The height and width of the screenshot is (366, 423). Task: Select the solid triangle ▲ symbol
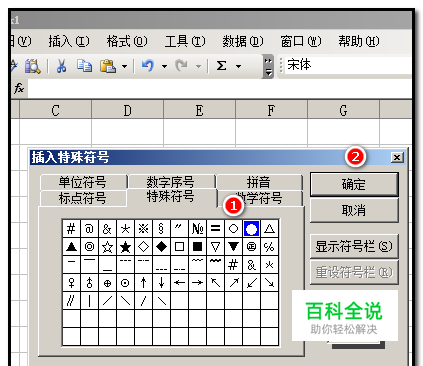71,247
